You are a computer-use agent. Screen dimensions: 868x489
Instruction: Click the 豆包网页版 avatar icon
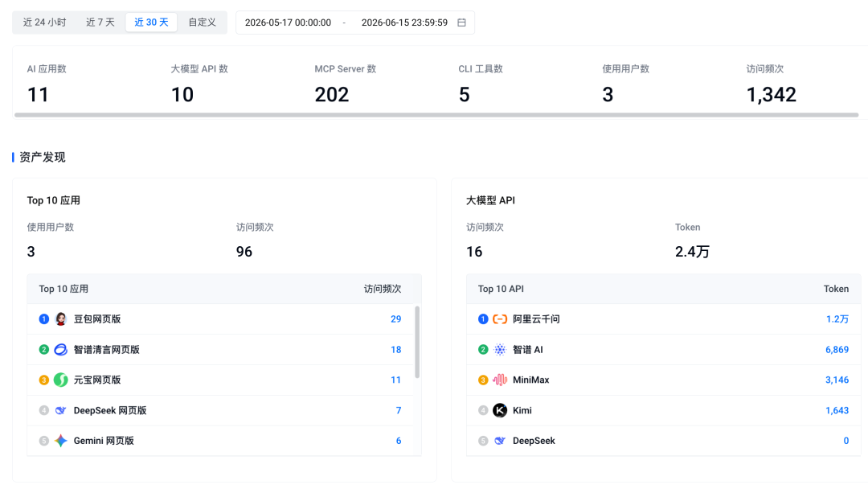(x=61, y=319)
